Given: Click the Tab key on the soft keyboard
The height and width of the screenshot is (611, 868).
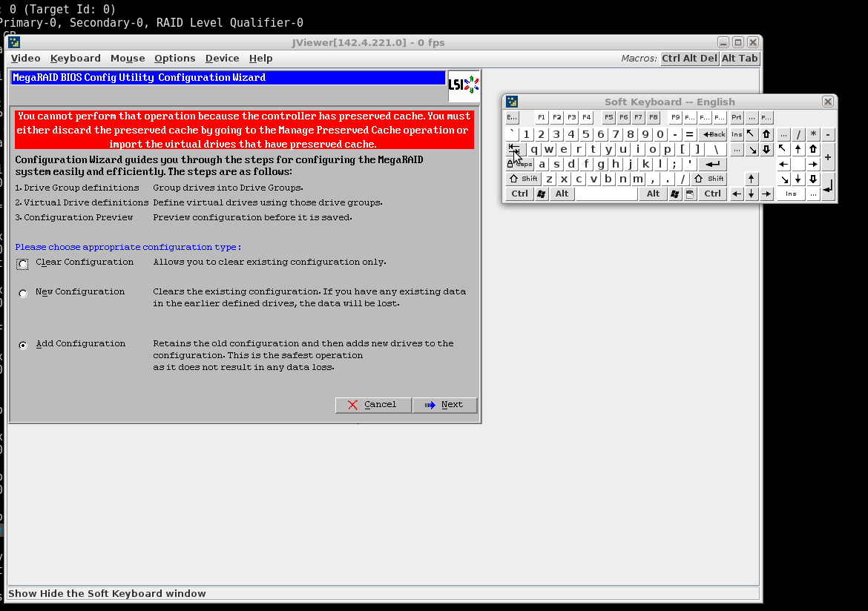Looking at the screenshot, I should pyautogui.click(x=514, y=149).
